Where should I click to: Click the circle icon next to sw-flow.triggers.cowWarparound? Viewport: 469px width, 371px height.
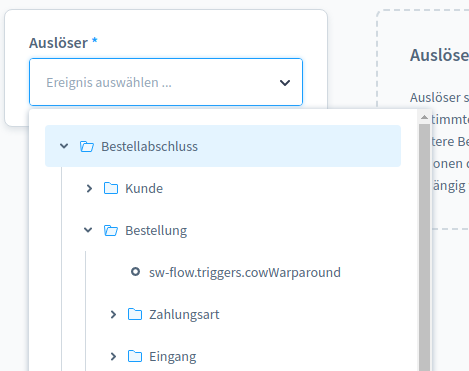click(135, 272)
